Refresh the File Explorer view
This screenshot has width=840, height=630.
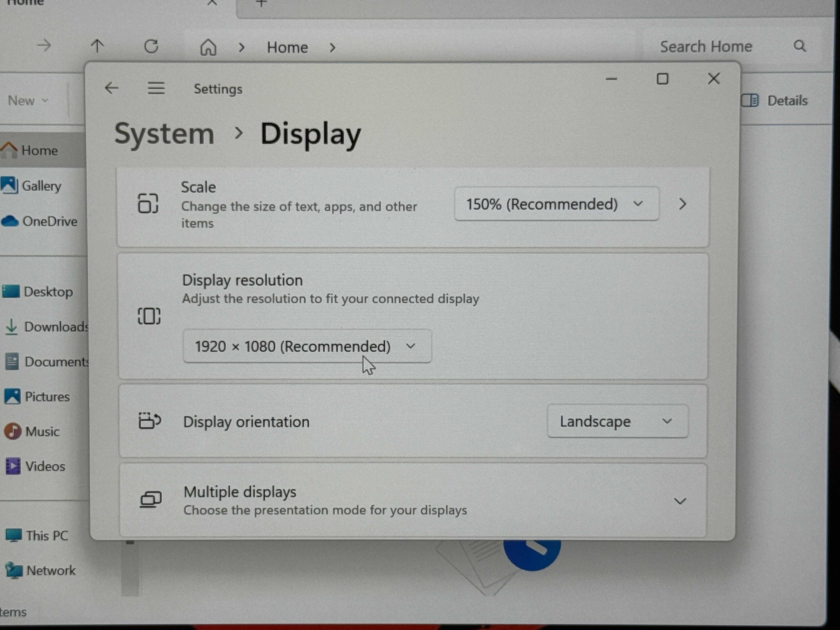[x=151, y=46]
